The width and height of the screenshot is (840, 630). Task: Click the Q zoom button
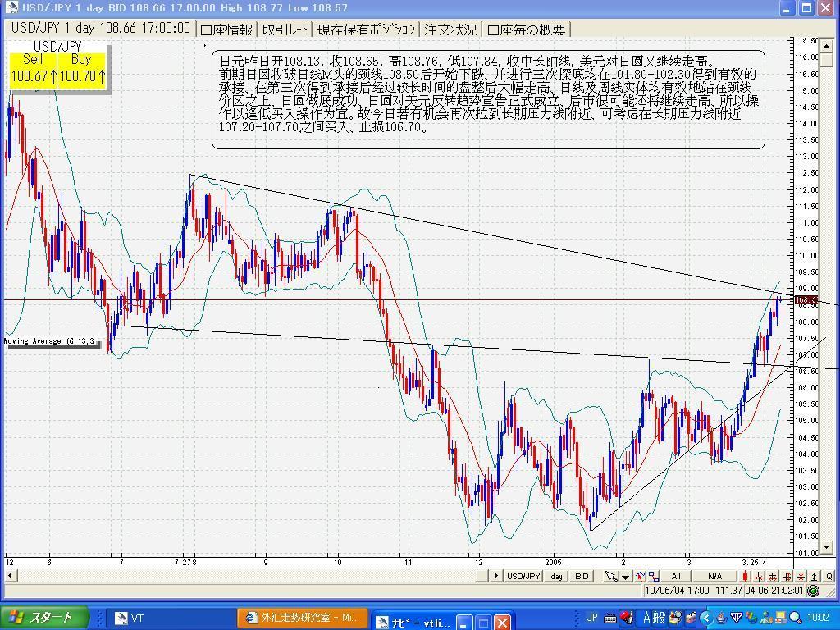click(829, 576)
